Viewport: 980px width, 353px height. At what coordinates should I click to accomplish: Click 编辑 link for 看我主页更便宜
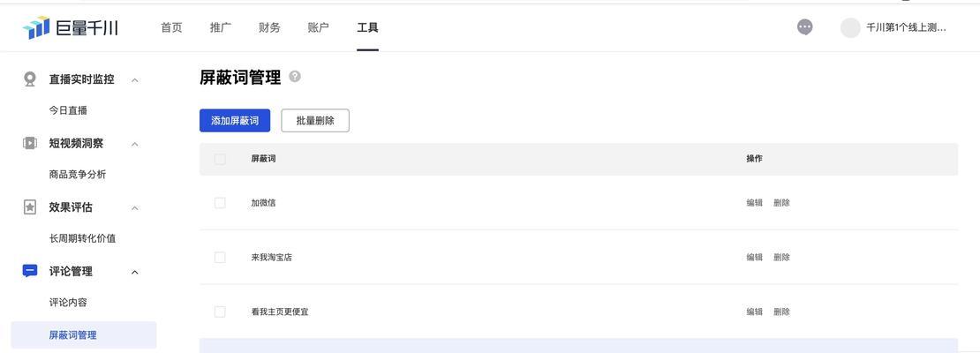[x=754, y=312]
